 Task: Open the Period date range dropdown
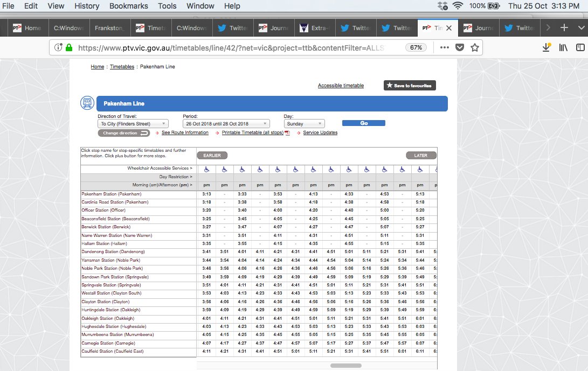226,124
